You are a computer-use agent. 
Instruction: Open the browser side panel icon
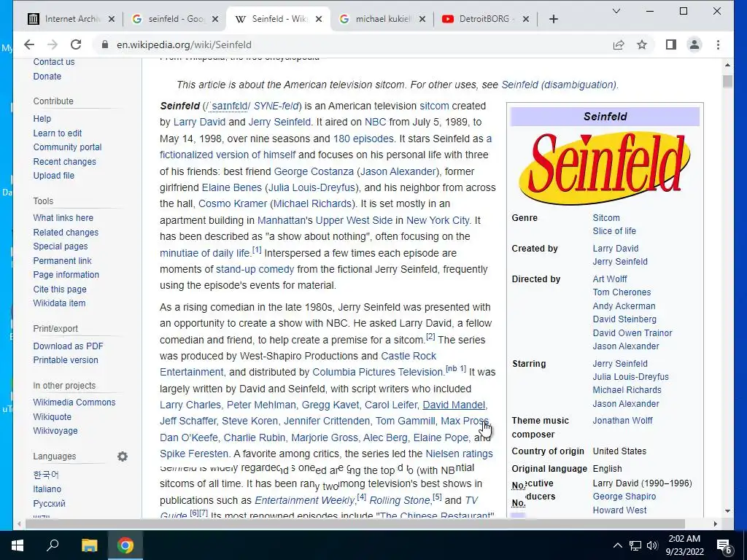click(671, 44)
